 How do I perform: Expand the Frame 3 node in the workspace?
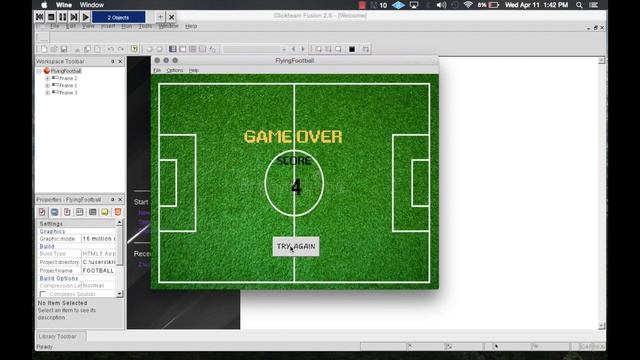coord(47,93)
